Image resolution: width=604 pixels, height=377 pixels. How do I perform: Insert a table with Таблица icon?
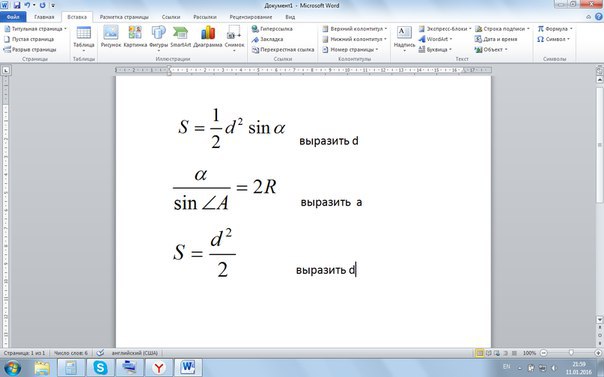click(x=84, y=38)
